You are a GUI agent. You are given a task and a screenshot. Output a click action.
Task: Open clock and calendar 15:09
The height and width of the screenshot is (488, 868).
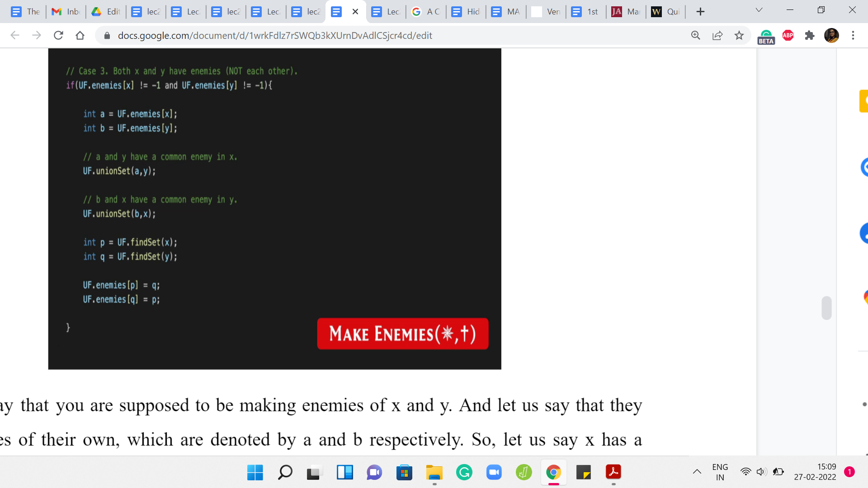pos(815,472)
